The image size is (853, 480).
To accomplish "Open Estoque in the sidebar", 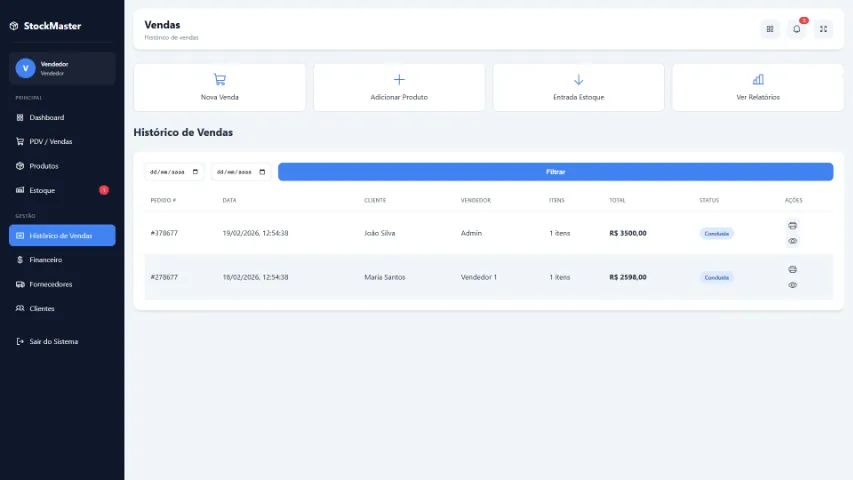I will 42,190.
